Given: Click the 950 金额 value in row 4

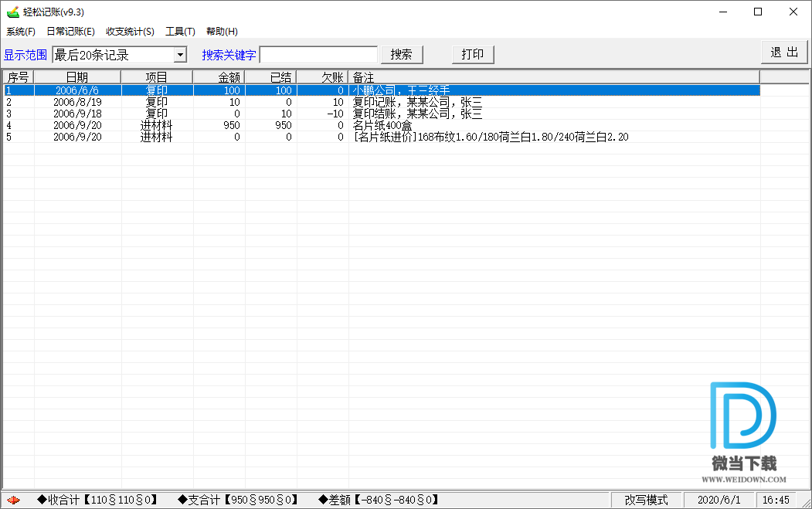Looking at the screenshot, I should (232, 125).
